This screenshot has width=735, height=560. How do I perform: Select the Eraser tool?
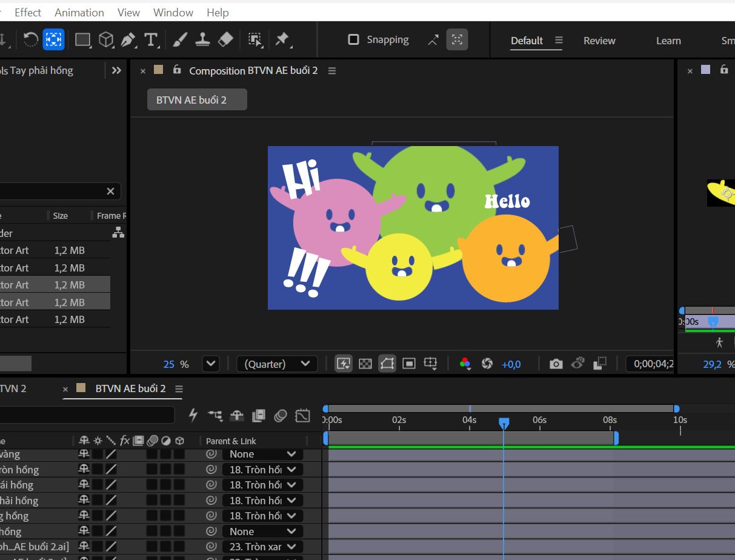pyautogui.click(x=225, y=40)
